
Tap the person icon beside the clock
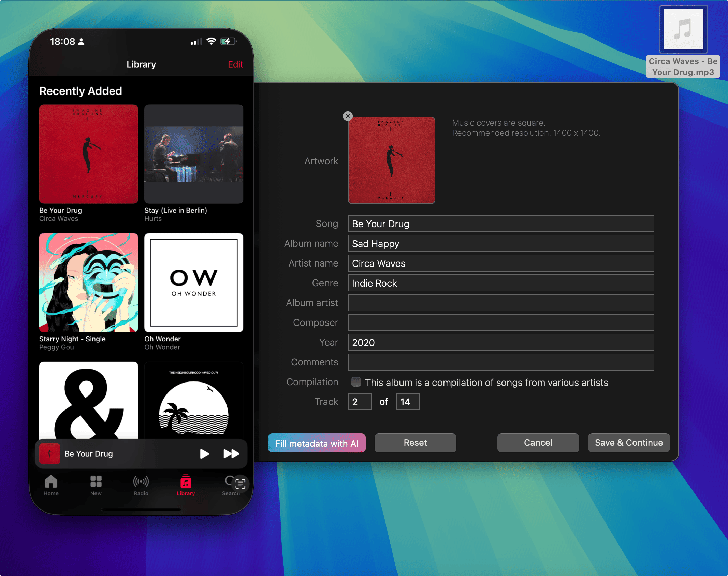point(81,42)
